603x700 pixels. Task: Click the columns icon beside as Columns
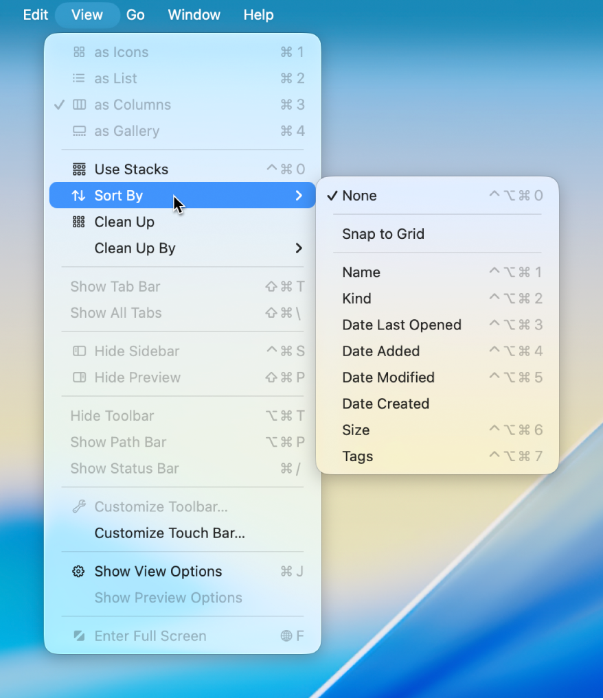(79, 105)
